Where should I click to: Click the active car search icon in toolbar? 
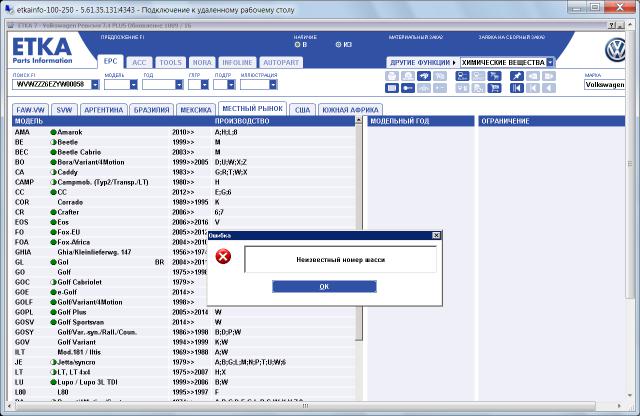coord(424,76)
